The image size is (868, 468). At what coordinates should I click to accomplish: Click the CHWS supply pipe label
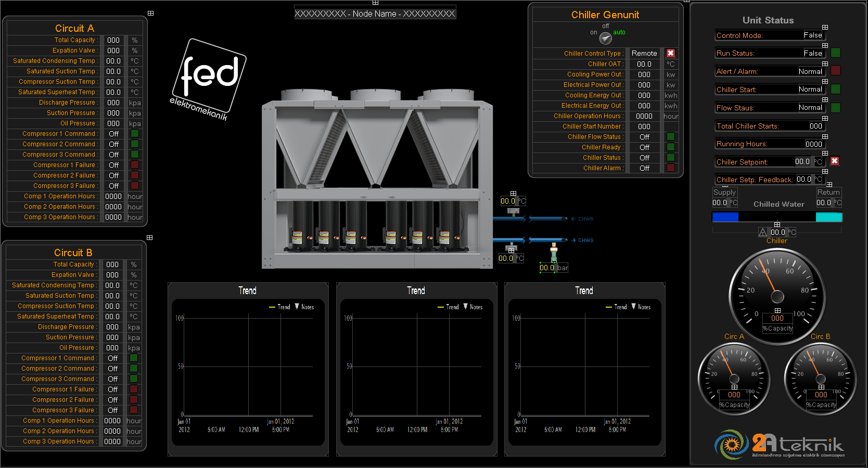(585, 241)
